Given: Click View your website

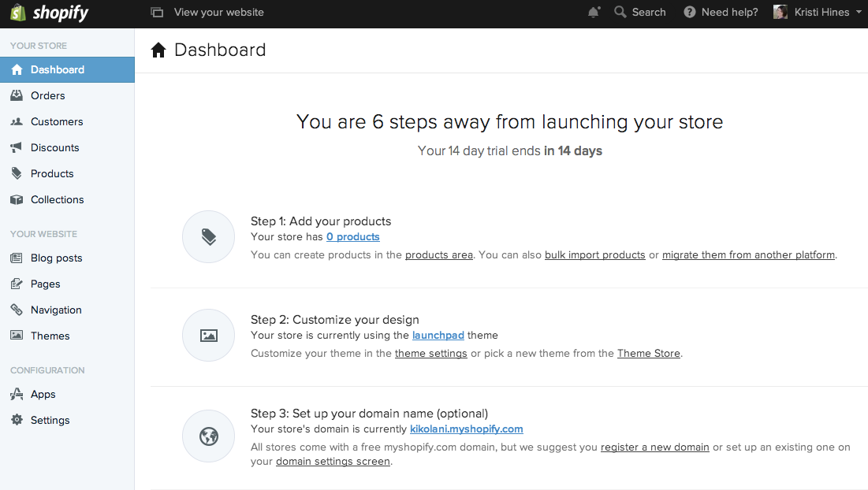Looking at the screenshot, I should tap(218, 12).
